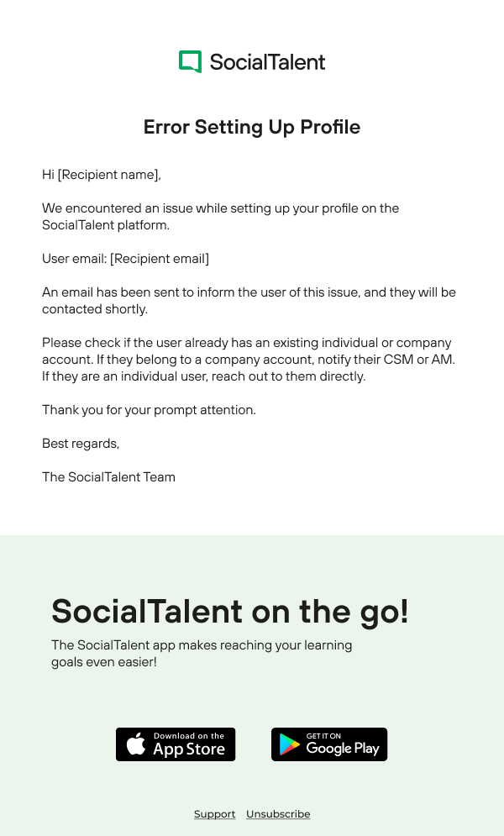Click the Unsubscribe link

tap(278, 814)
